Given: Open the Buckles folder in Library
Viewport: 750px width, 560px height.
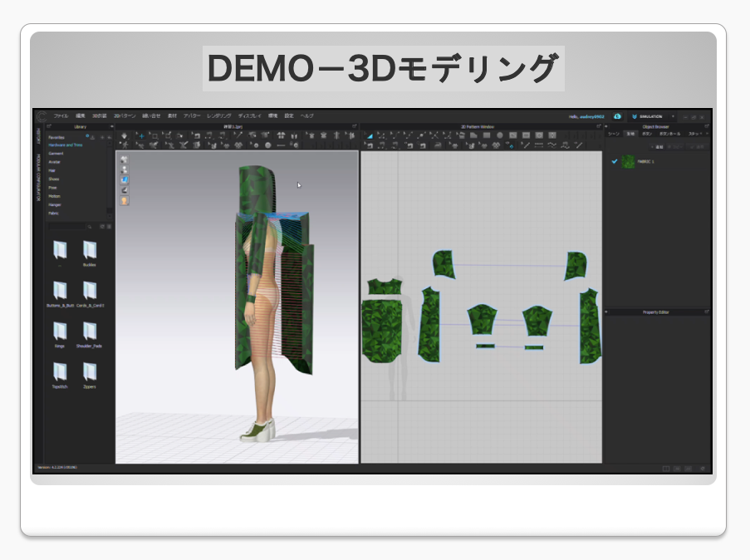Looking at the screenshot, I should (89, 250).
